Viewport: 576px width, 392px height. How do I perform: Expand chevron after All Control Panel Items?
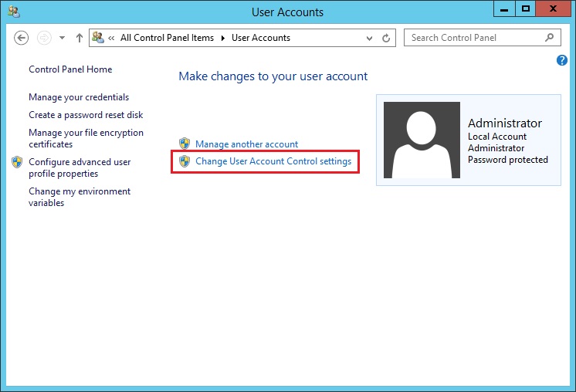pyautogui.click(x=225, y=38)
